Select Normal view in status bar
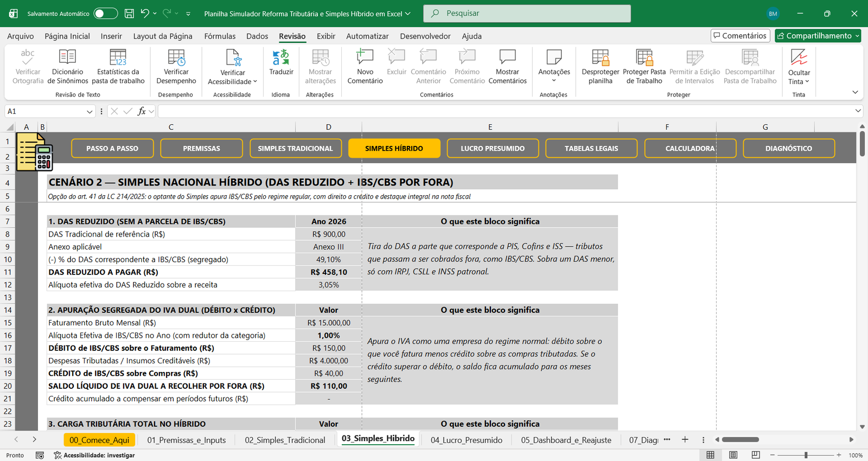This screenshot has height=461, width=868. pyautogui.click(x=710, y=455)
